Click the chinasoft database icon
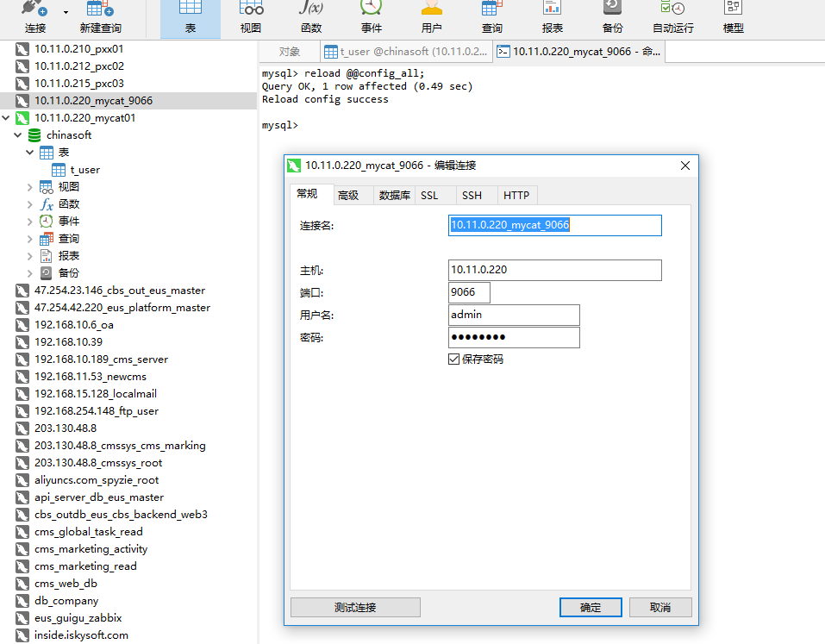Image resolution: width=825 pixels, height=644 pixels. (x=34, y=135)
